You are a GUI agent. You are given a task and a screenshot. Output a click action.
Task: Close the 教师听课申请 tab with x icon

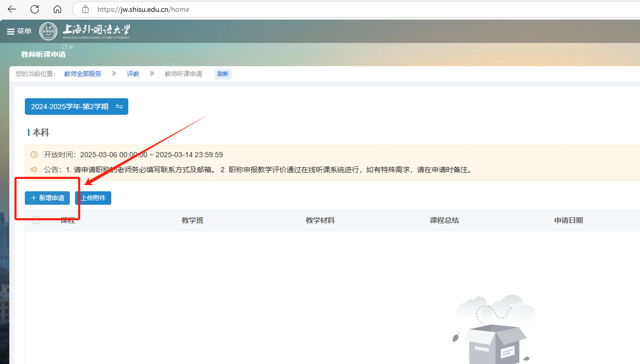[x=71, y=47]
